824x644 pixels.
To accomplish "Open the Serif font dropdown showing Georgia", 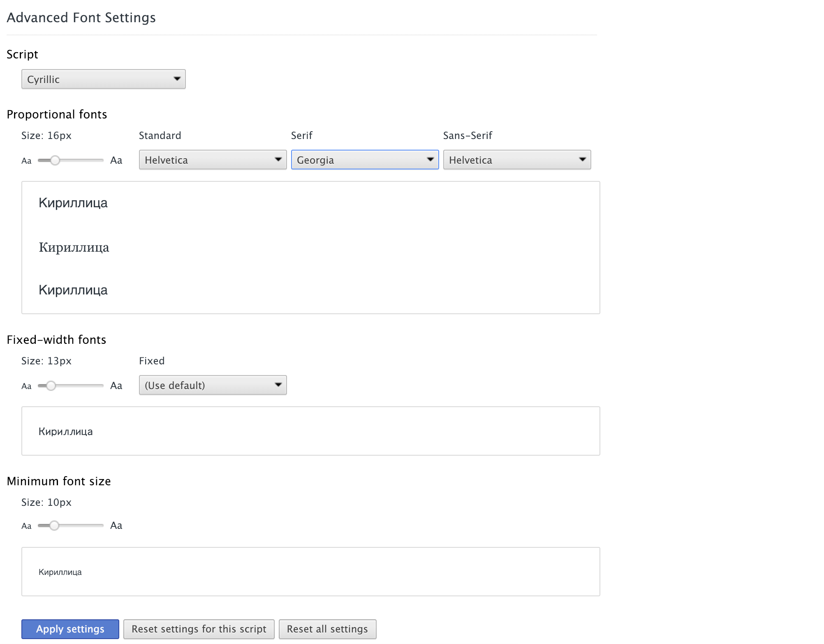I will 365,160.
